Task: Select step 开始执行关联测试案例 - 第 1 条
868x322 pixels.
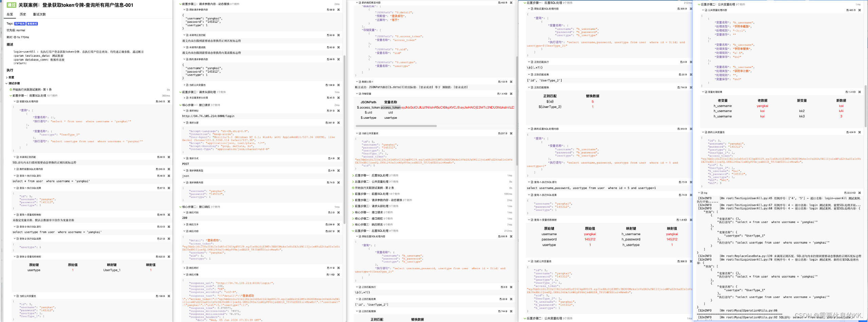Action: [32, 90]
